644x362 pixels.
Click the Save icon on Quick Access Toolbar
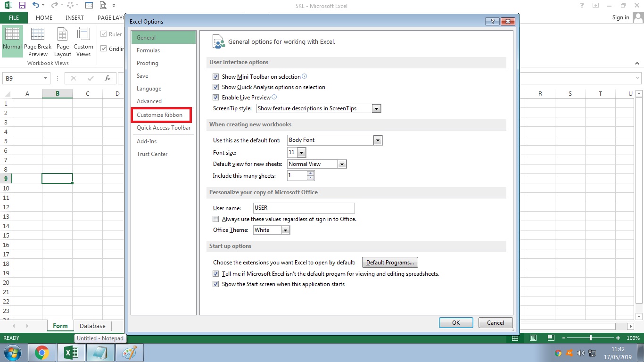point(22,5)
